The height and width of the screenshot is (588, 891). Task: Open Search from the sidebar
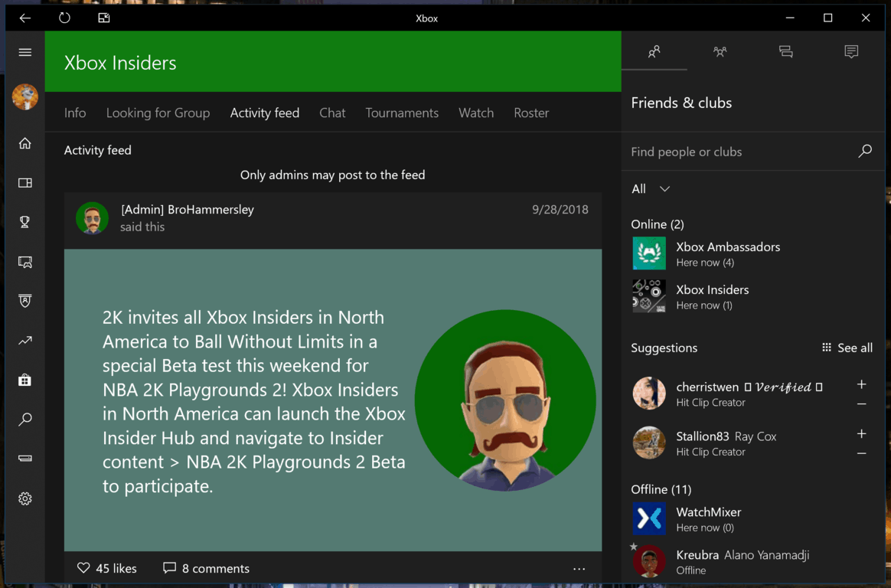point(25,420)
